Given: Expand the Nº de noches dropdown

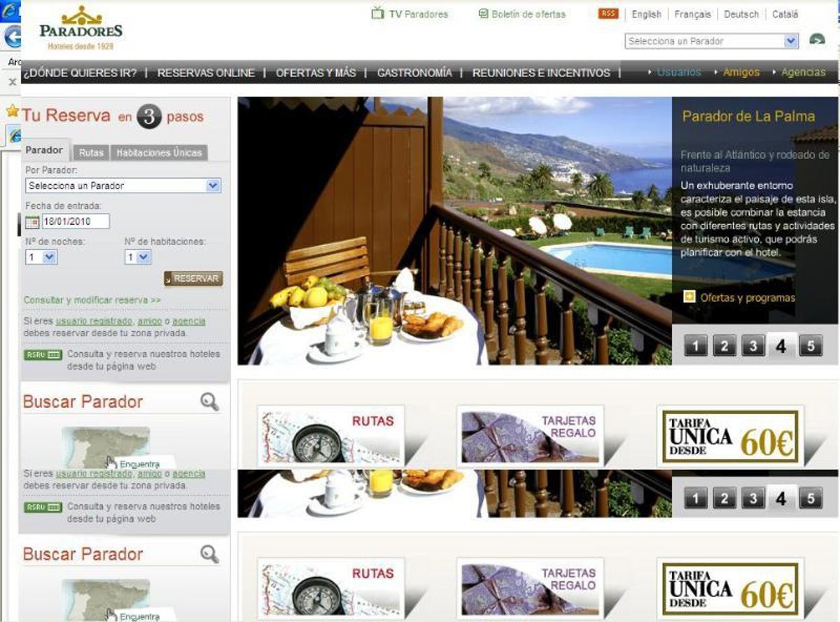Looking at the screenshot, I should pyautogui.click(x=49, y=257).
